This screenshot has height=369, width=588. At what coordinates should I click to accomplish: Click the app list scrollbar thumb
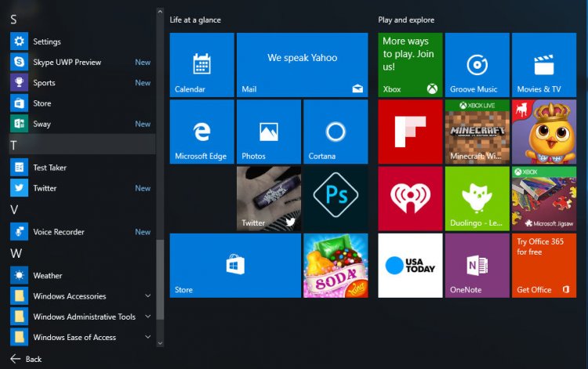(x=160, y=280)
